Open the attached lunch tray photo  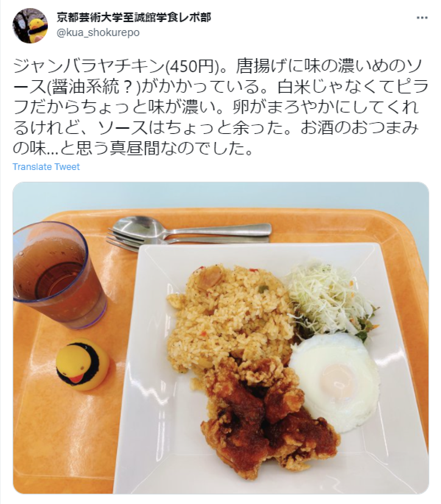221,338
